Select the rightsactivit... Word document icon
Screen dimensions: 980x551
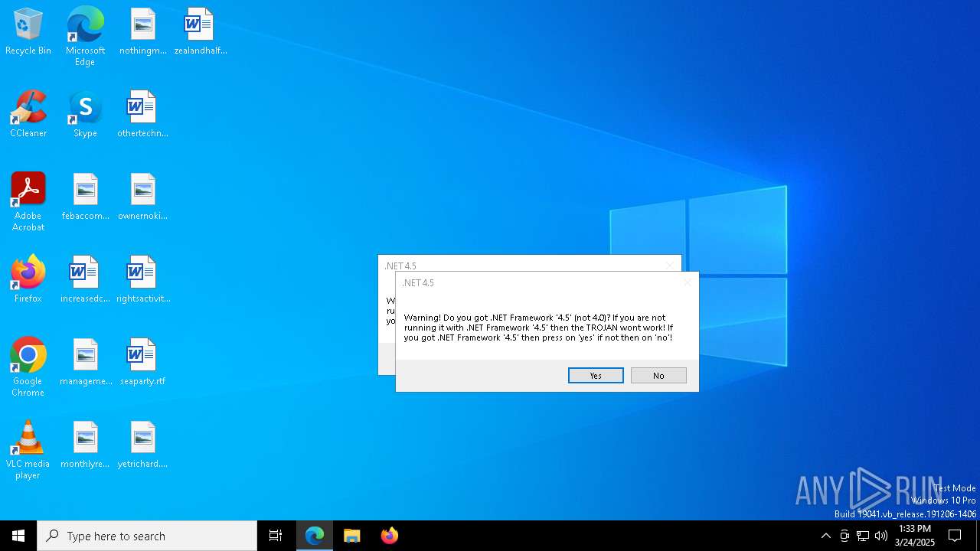[142, 280]
